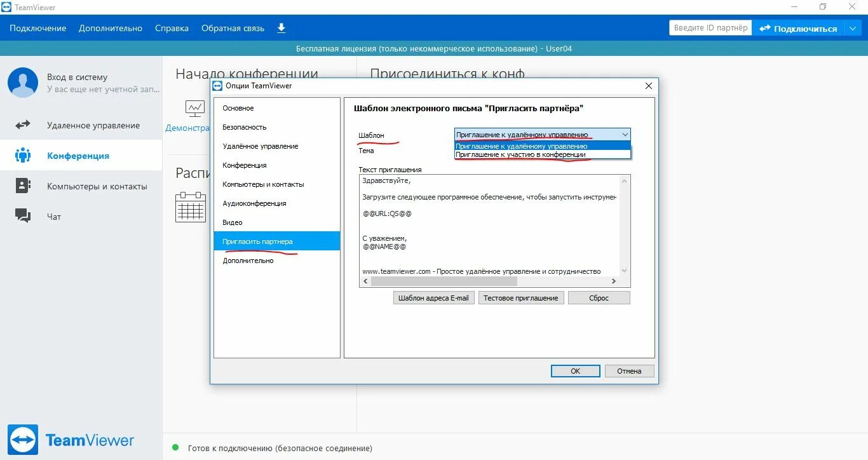Select Аудиоконференция options category
868x460 pixels.
point(277,203)
